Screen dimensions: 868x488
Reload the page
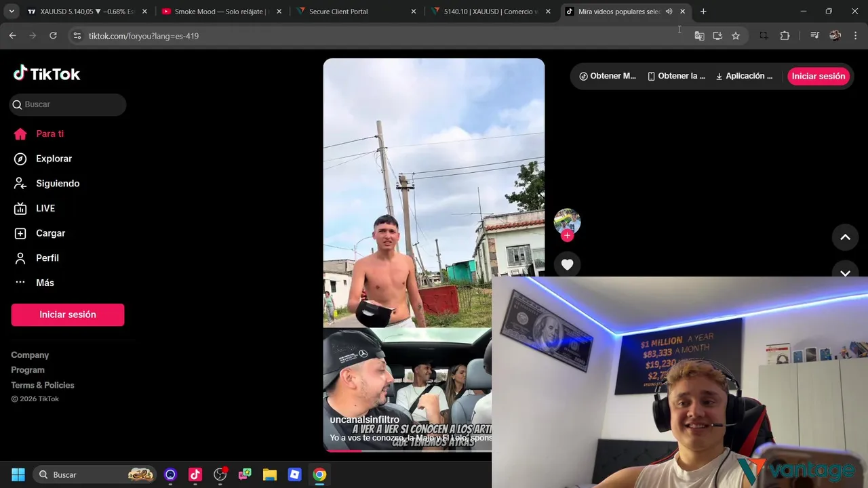tap(53, 35)
